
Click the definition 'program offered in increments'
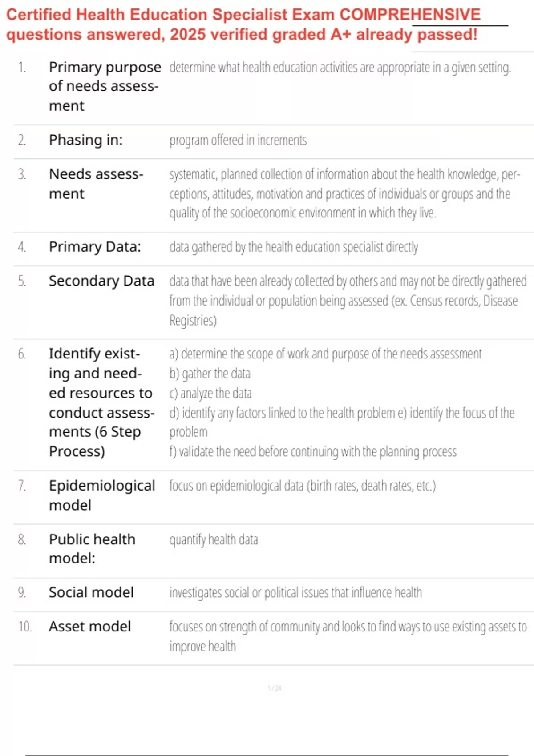click(238, 141)
